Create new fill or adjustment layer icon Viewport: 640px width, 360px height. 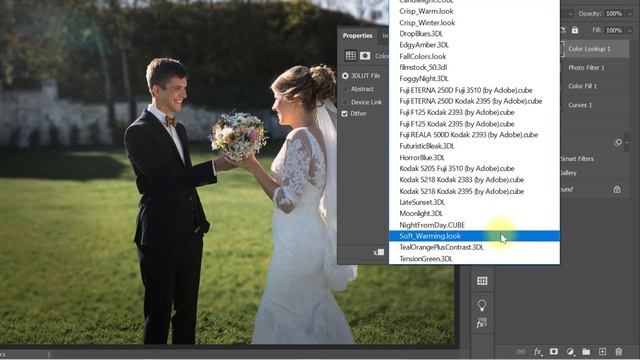[x=570, y=351]
